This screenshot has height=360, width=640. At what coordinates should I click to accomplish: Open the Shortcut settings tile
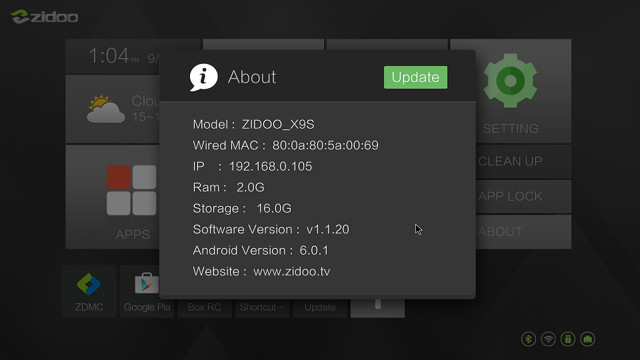click(262, 308)
